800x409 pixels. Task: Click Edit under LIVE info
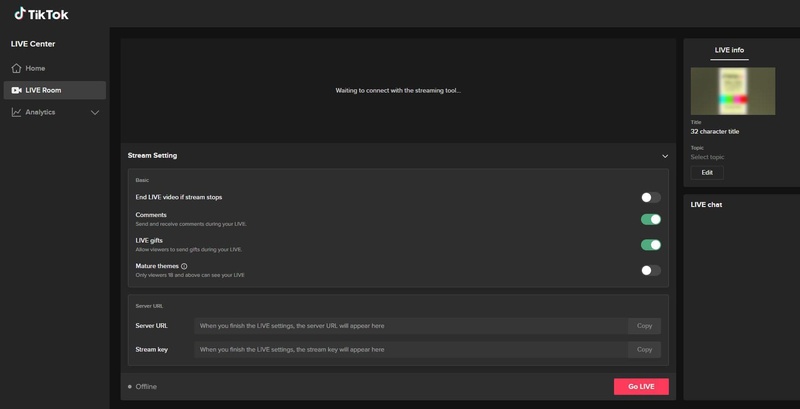coord(707,172)
